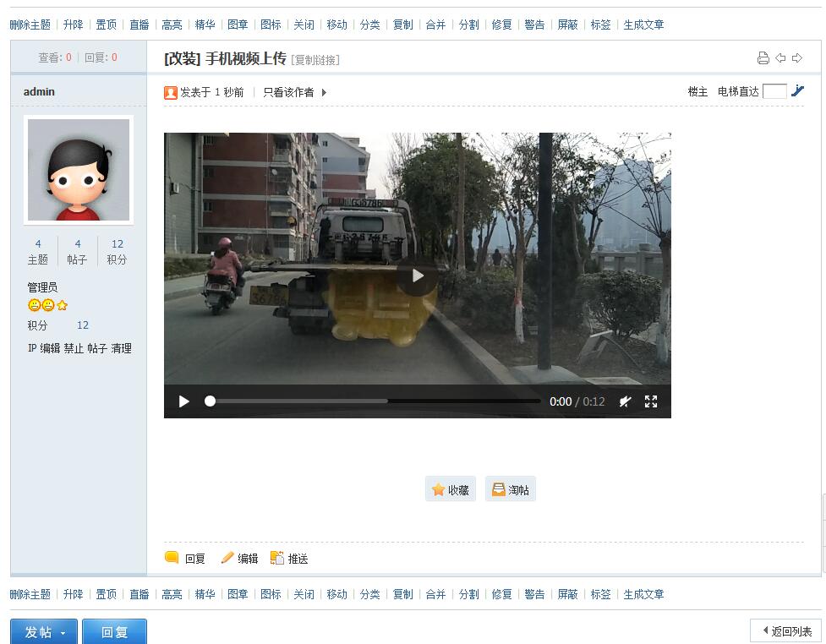Click the print icon beside thread title
The image size is (826, 644).
[x=763, y=58]
